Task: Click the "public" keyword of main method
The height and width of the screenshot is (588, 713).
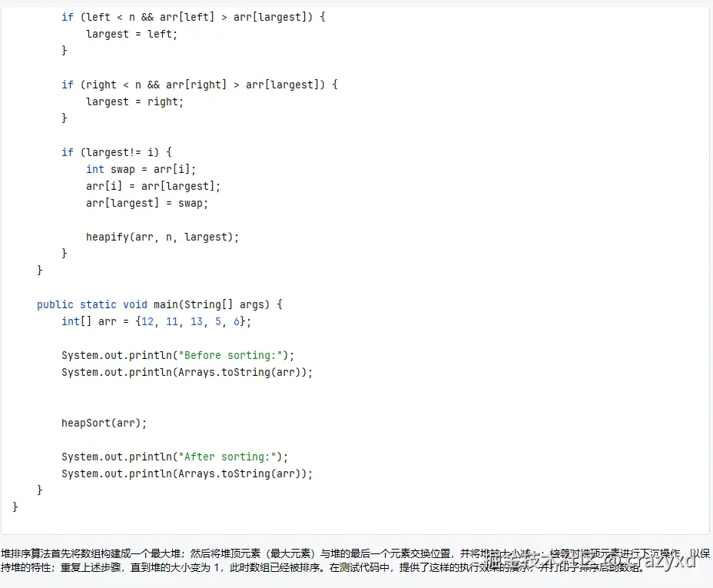Action: (55, 304)
